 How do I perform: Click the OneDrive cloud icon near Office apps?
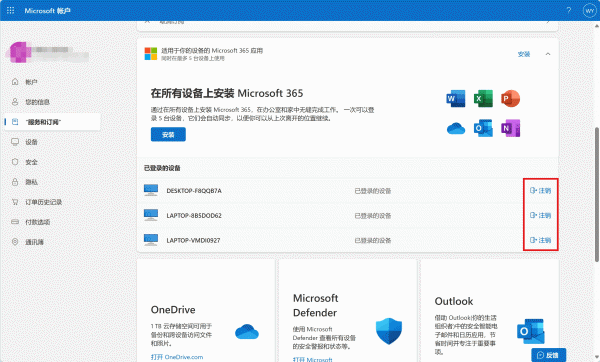[455, 129]
